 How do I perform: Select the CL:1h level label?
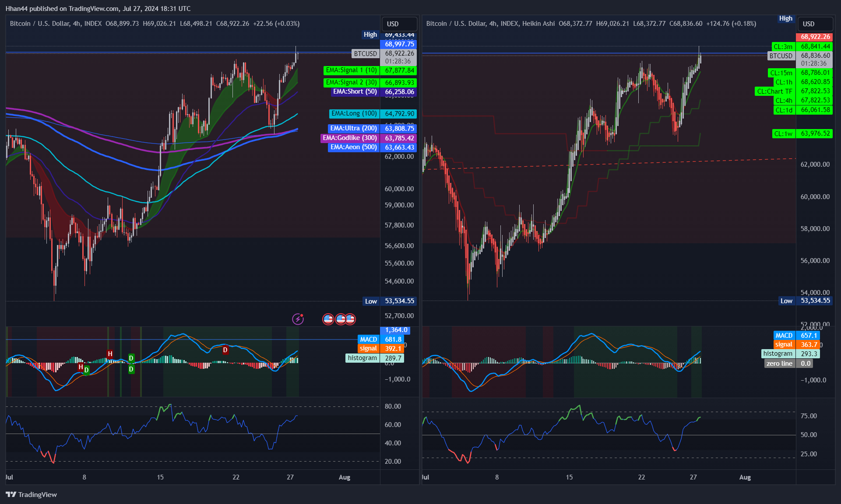tap(784, 82)
